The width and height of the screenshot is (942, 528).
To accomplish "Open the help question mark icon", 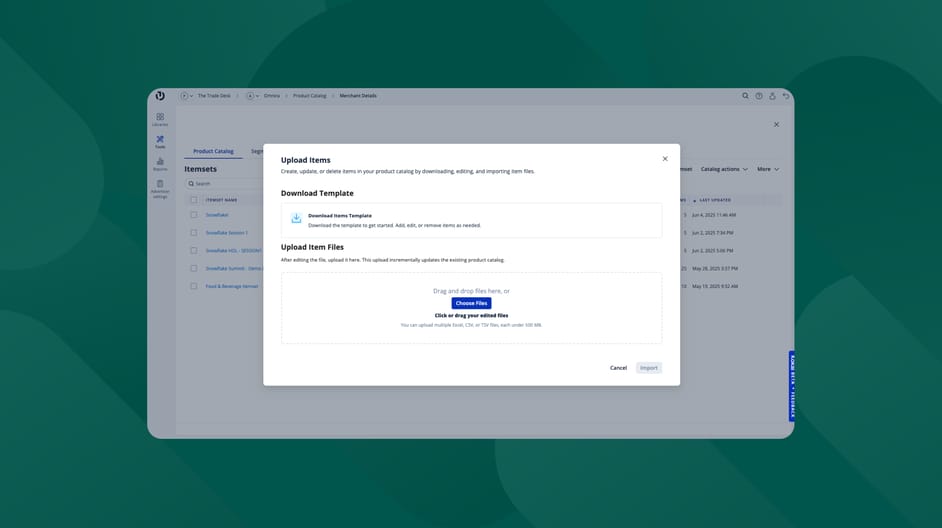I will 759,96.
